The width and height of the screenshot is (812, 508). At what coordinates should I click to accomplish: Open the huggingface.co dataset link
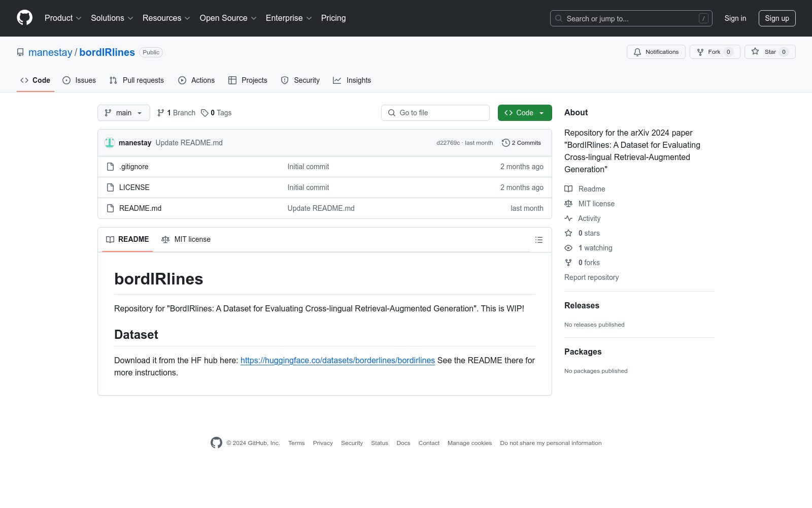pos(337,360)
